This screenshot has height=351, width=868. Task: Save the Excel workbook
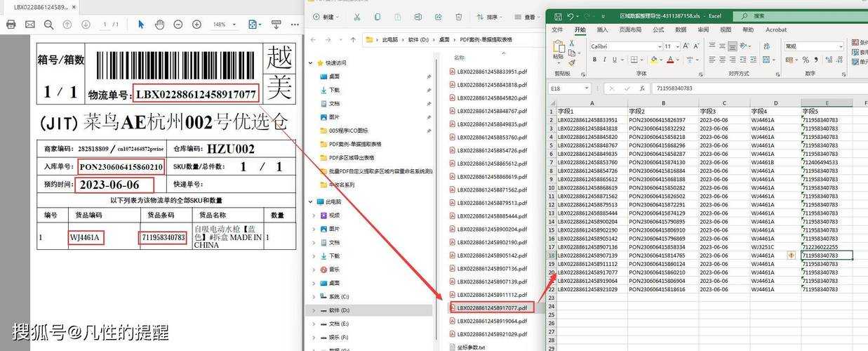click(x=556, y=15)
